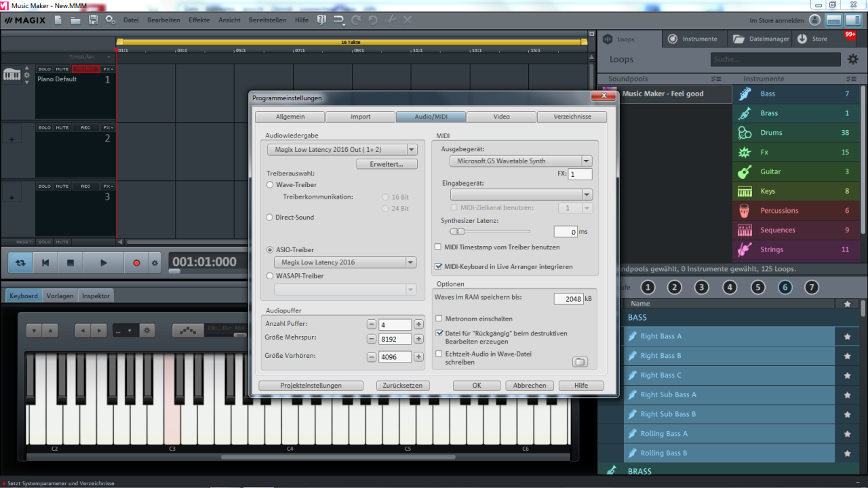Click the Suche search field in Loops

pos(776,60)
